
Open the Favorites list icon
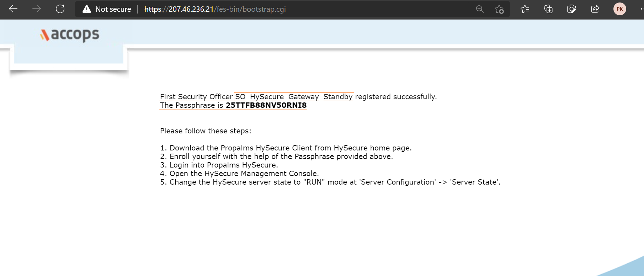(525, 9)
